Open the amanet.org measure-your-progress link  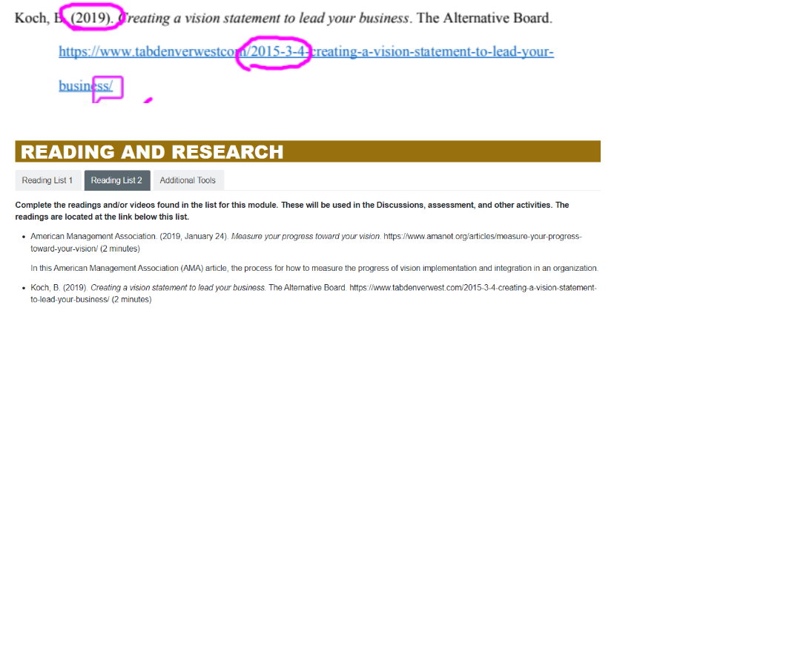481,236
